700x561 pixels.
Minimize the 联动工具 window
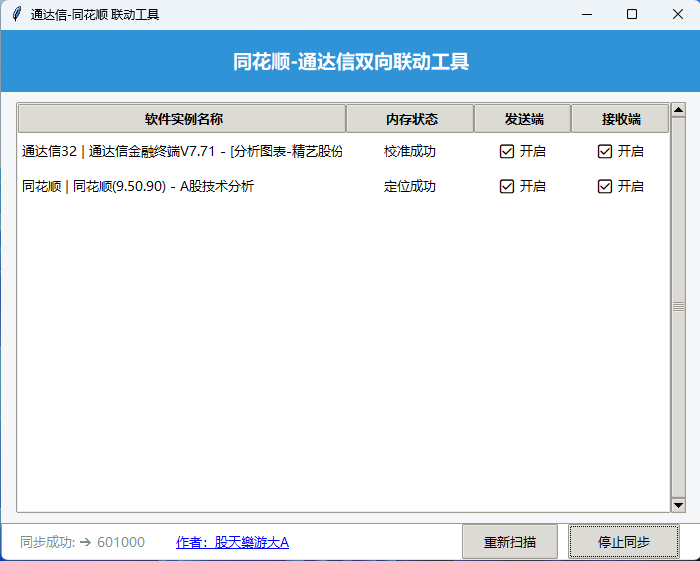pos(587,14)
